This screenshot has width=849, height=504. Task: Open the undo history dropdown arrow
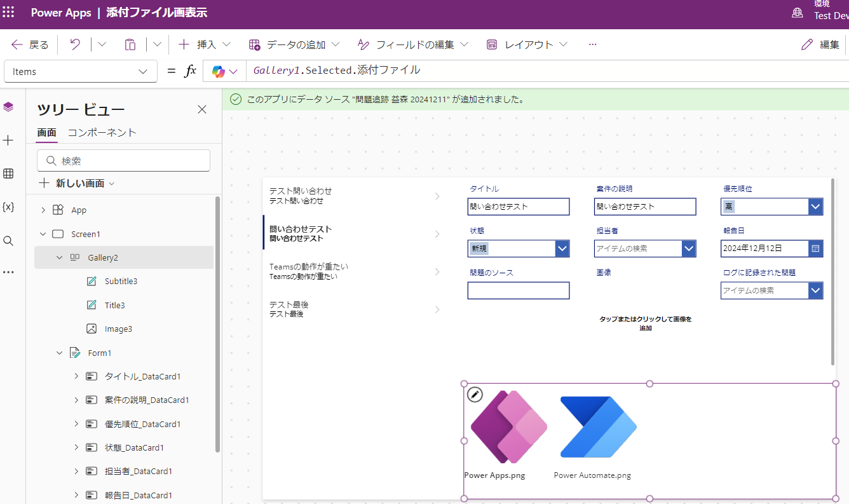(102, 44)
